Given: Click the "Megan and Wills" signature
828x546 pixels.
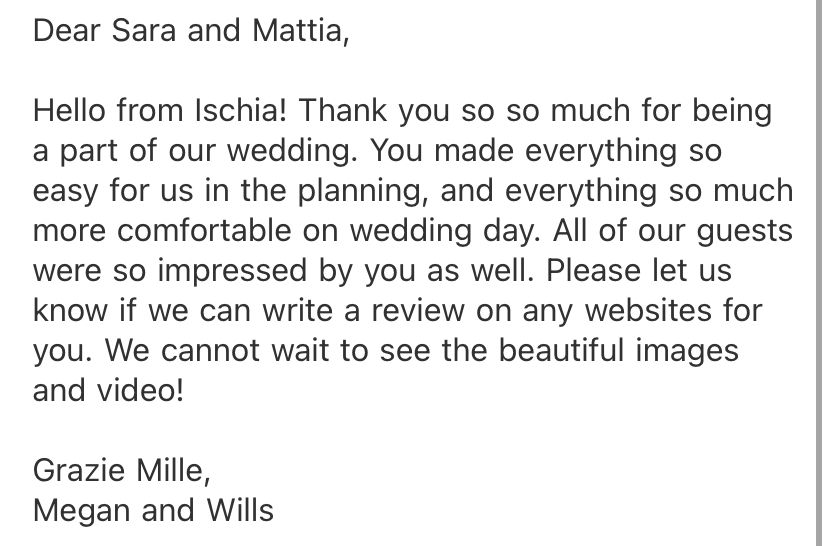Looking at the screenshot, I should click(x=153, y=512).
